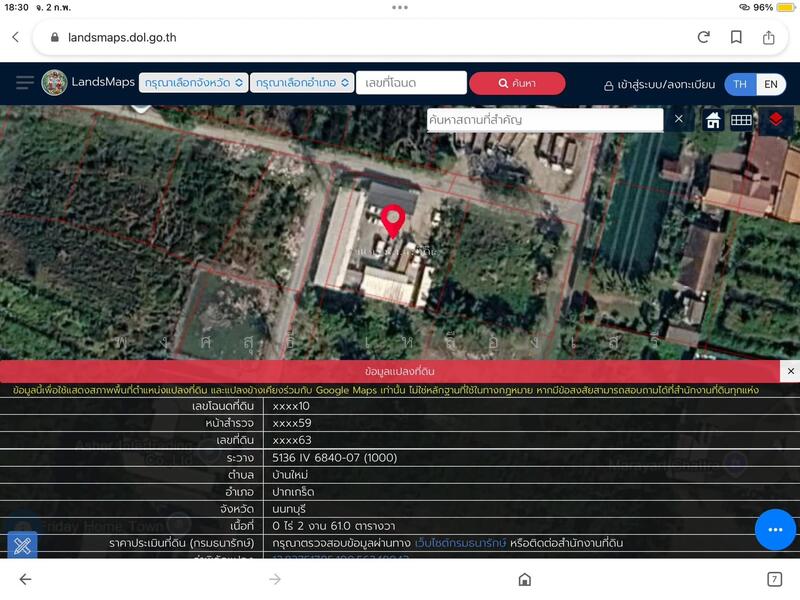Open the เข้าสู่ระบบ/ลงทะเบียน login link

(659, 85)
